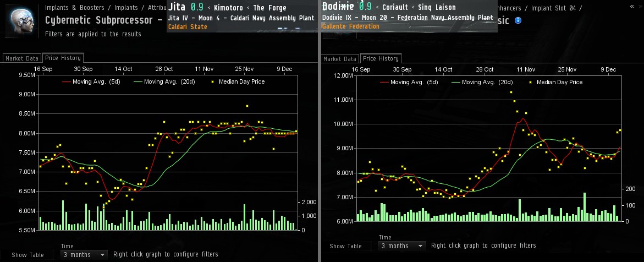Click the Jita 0.9 security status value

[196, 8]
